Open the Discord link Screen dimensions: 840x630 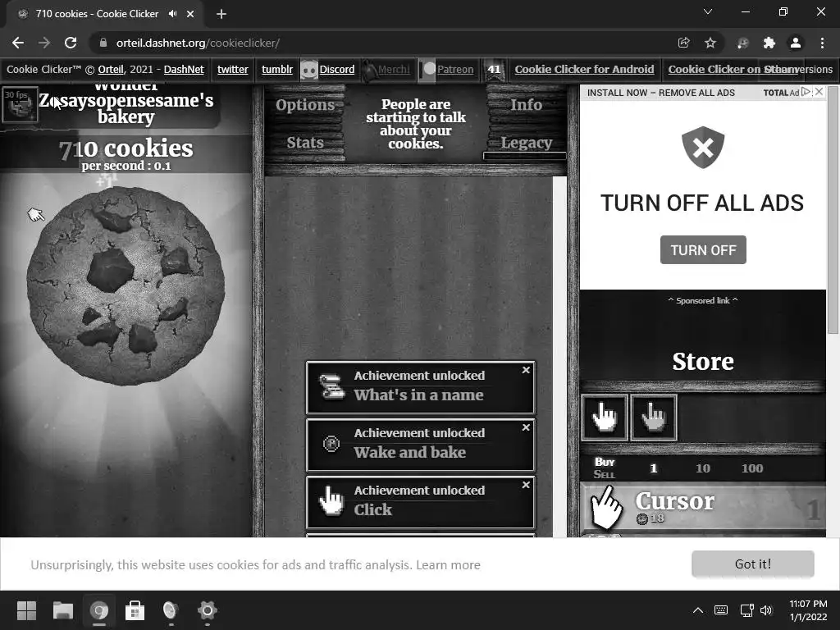click(x=337, y=69)
